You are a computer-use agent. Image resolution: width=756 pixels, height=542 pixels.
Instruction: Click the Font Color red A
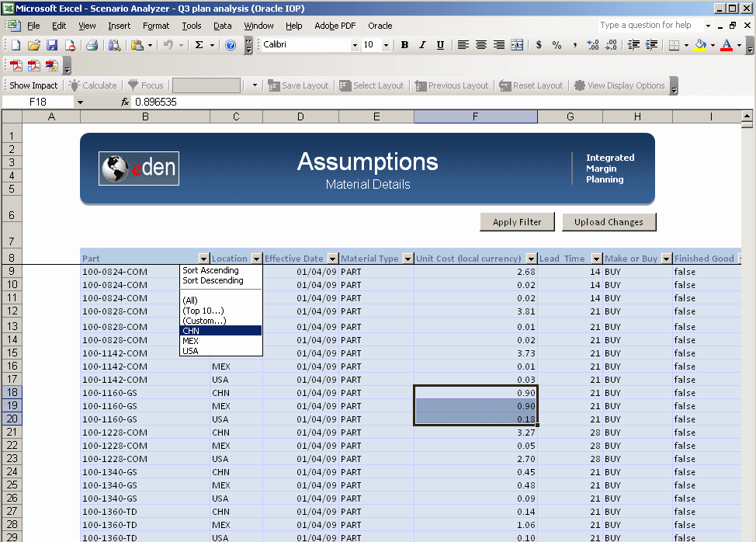click(x=726, y=45)
